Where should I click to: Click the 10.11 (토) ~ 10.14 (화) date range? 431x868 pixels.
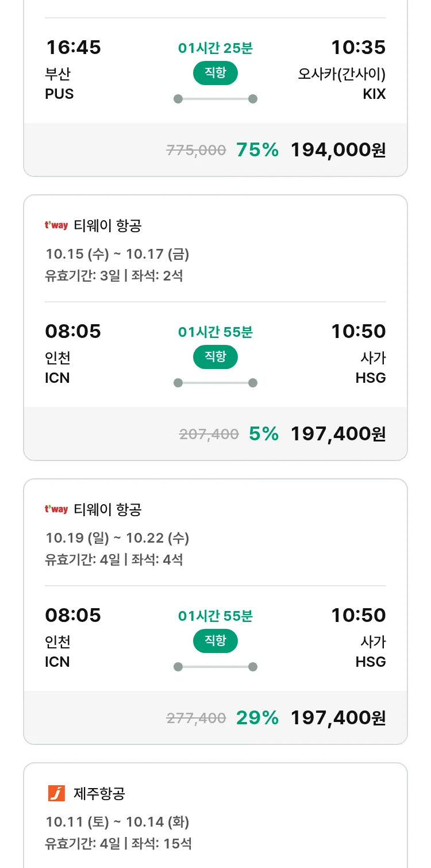[117, 822]
